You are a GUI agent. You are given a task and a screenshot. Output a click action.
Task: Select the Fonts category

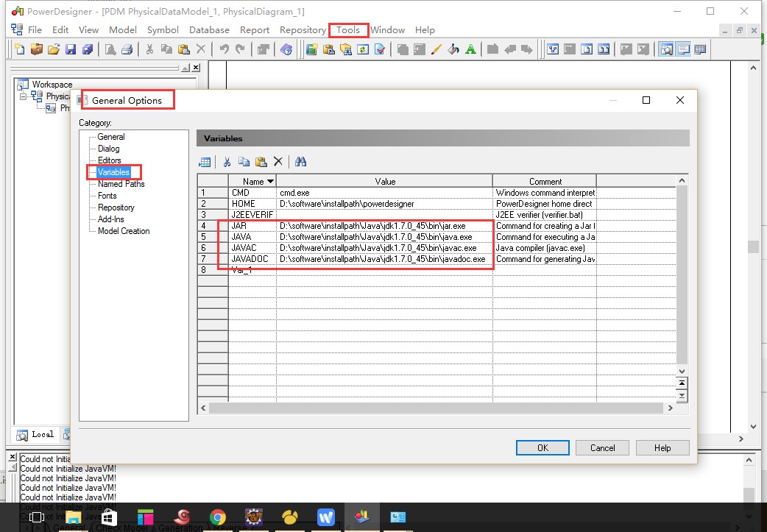click(x=107, y=196)
